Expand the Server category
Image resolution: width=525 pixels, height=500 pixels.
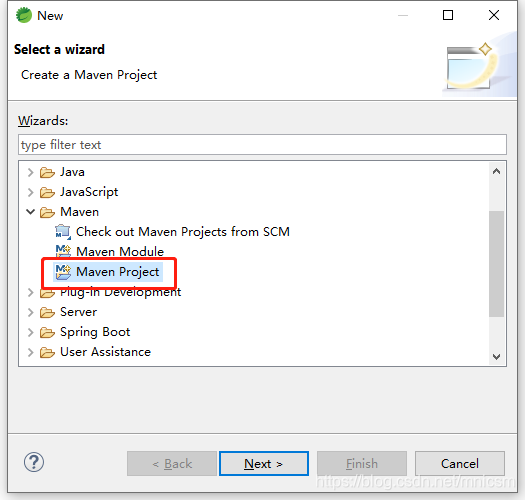[x=30, y=312]
